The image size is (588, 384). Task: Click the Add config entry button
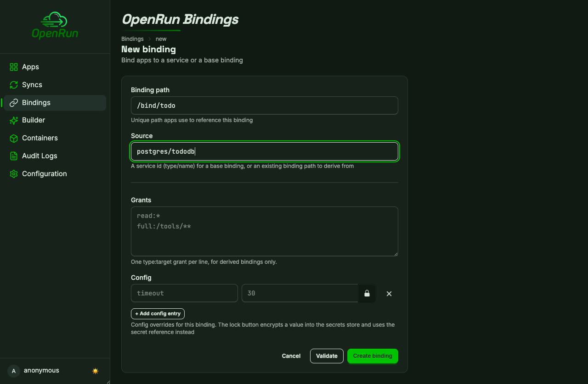pyautogui.click(x=158, y=314)
